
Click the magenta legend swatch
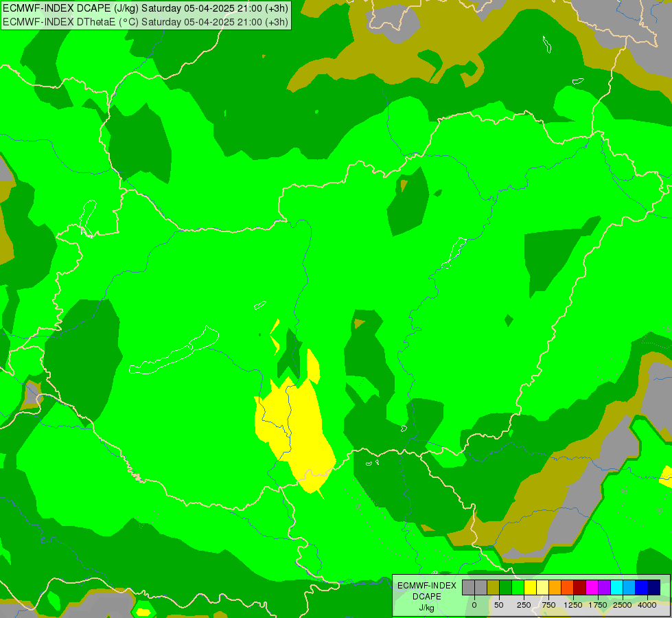click(592, 588)
